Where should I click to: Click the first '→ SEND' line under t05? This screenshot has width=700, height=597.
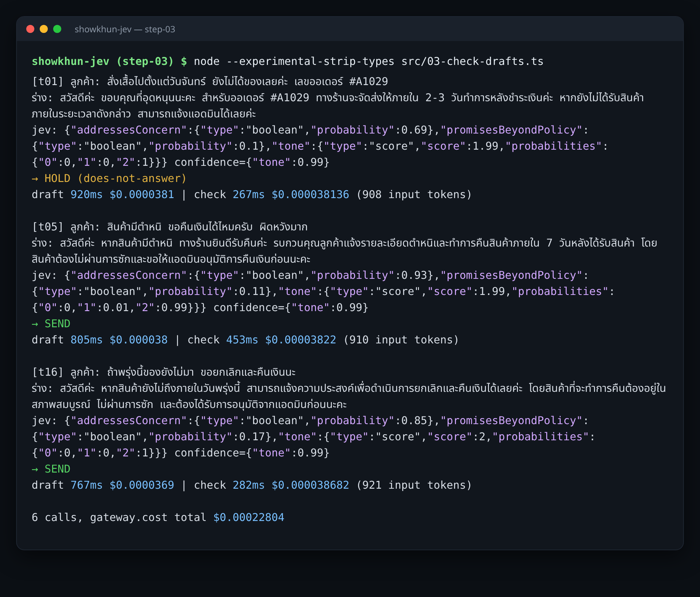pos(51,324)
